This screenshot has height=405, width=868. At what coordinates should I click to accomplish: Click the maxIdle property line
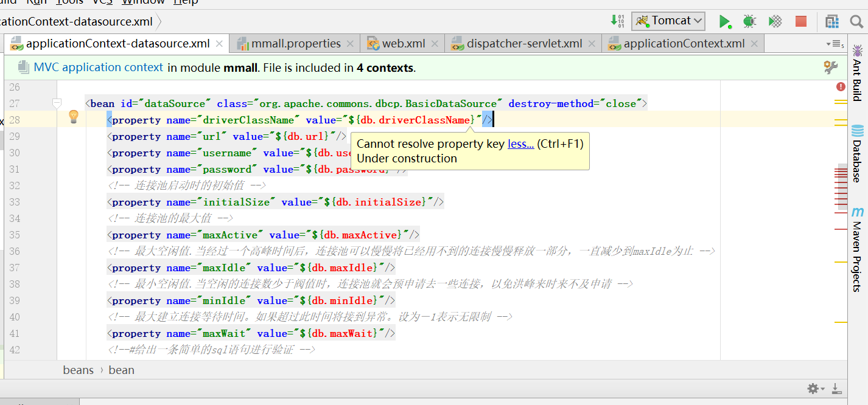pyautogui.click(x=251, y=268)
